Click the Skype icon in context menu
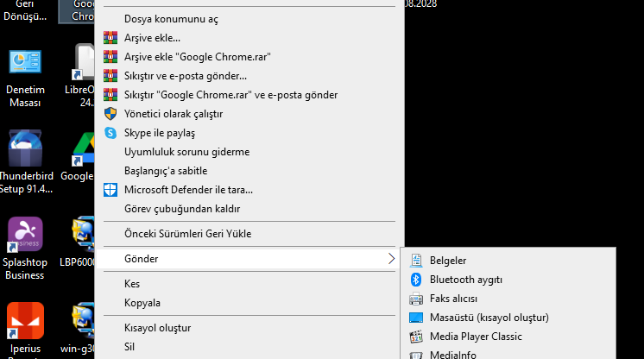Viewport: 644px width, 359px height. coord(110,133)
